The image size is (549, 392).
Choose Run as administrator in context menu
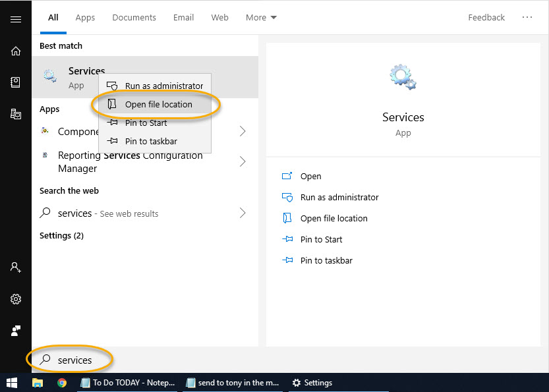click(x=155, y=86)
